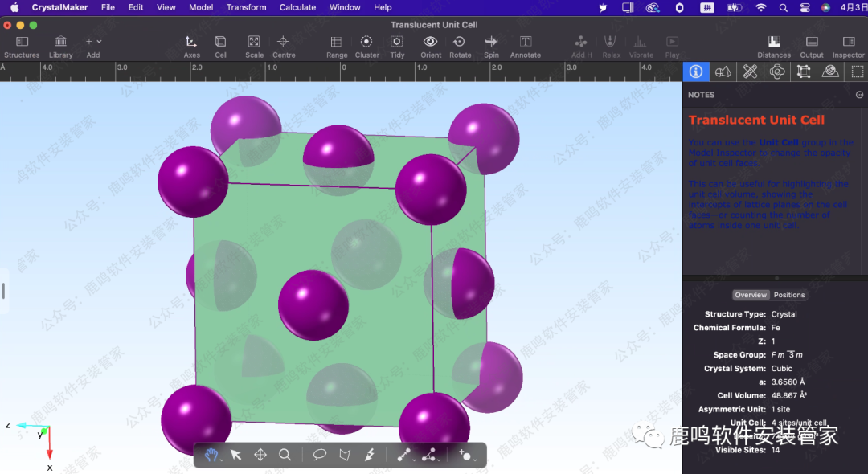Select the arrow pointer tool
The width and height of the screenshot is (868, 474).
click(x=235, y=455)
